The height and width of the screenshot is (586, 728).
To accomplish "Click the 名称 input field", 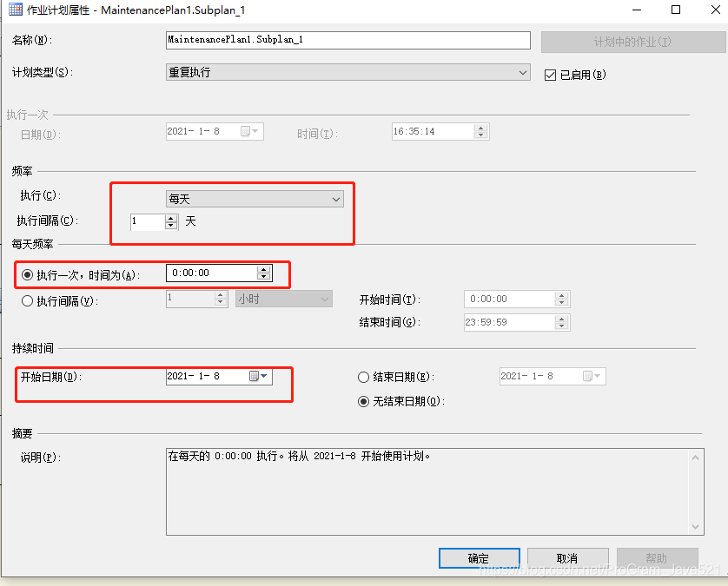I will (347, 40).
